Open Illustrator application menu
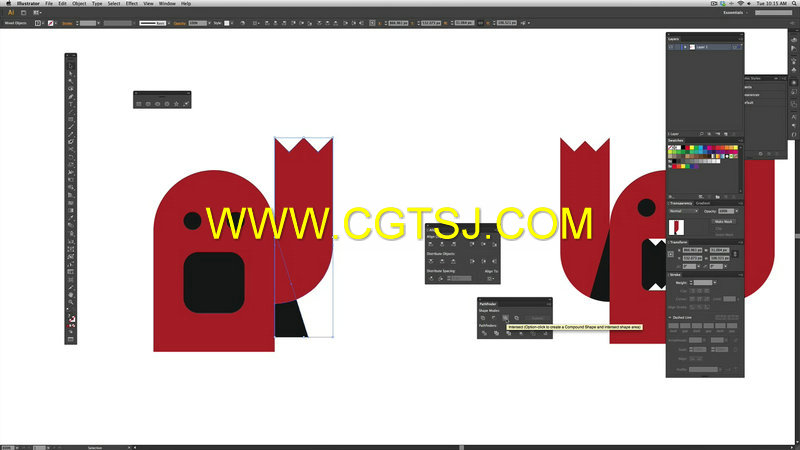The width and height of the screenshot is (800, 450). click(x=28, y=4)
